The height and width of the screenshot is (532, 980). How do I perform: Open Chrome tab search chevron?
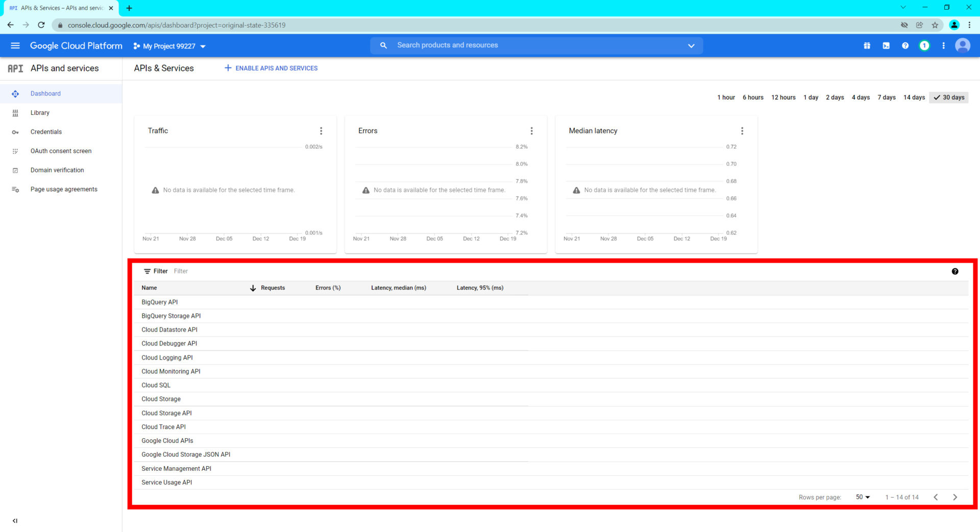903,7
